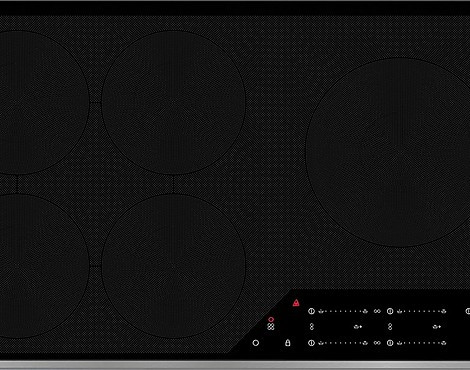Screen dimensions: 470x370
Task: Tap the boost pot icon in the left control group
Action: (358, 327)
